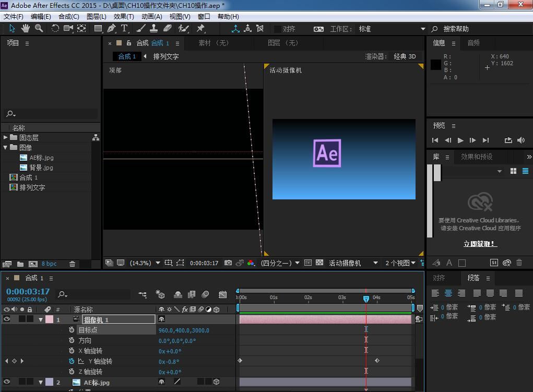Select the Puppet Pin tool
The image size is (533, 392).
tap(200, 29)
